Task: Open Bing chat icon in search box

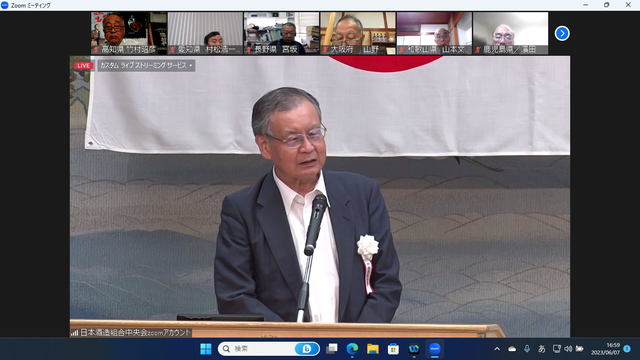Action: point(307,349)
